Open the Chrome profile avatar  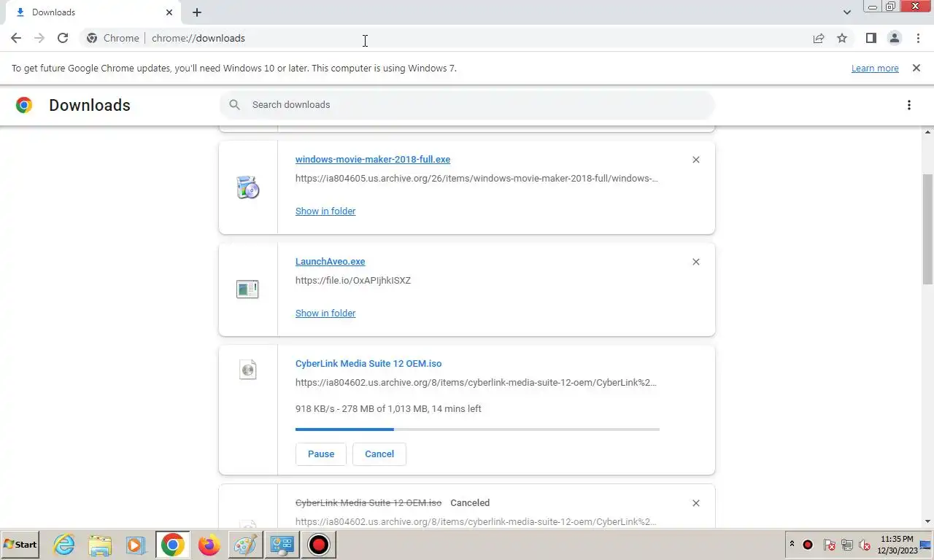894,38
